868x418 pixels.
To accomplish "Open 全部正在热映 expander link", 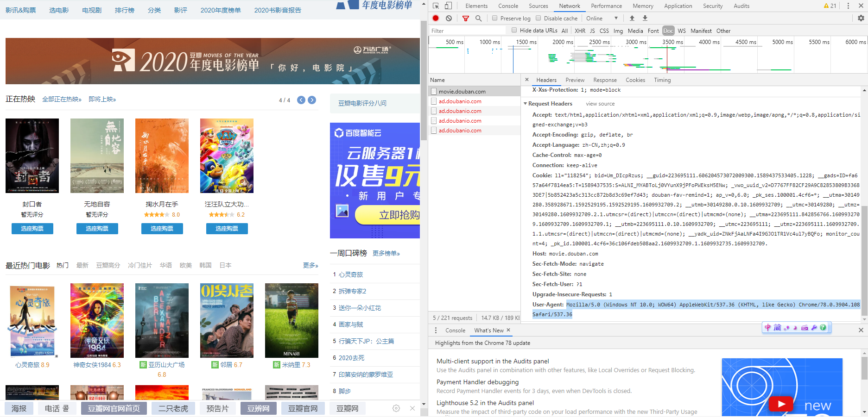I will [62, 100].
